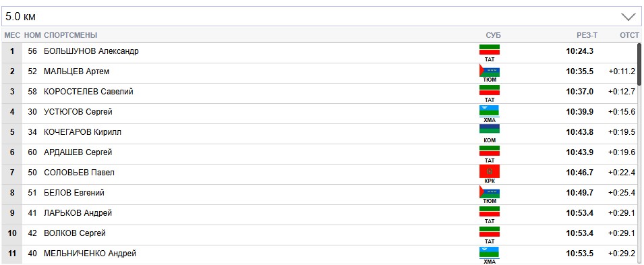
Task: Select athlete ЛАРЬКОВ Андрей
Action: (78, 213)
